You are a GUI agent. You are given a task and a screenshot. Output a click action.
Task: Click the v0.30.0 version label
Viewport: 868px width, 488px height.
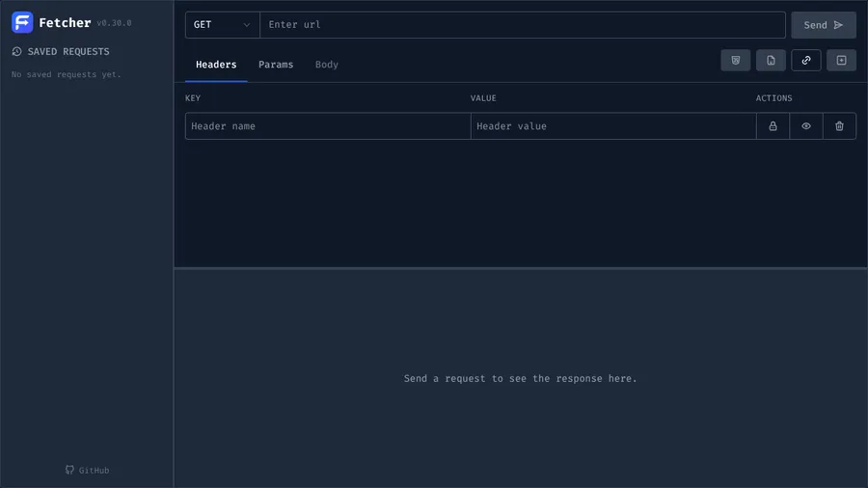(114, 23)
